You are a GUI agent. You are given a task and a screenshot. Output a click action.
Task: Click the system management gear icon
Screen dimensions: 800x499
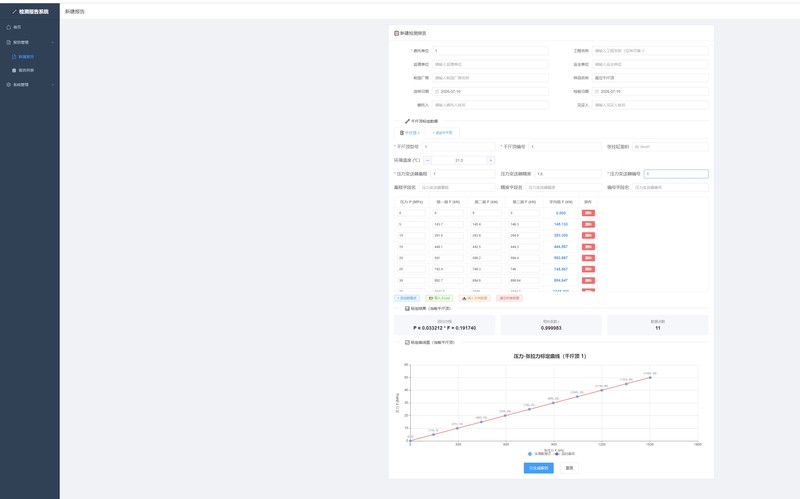9,85
